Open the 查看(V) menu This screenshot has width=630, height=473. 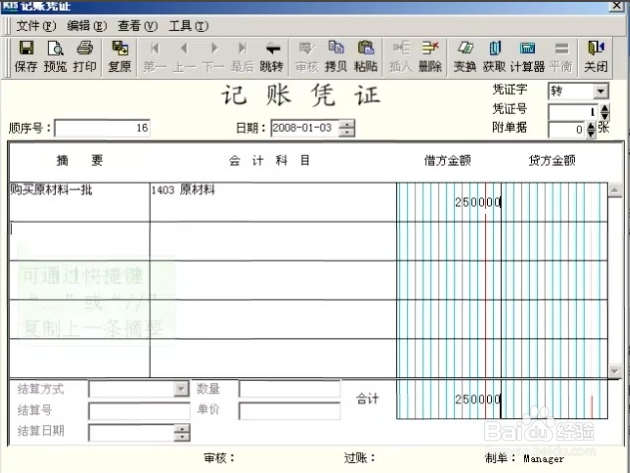click(x=137, y=26)
